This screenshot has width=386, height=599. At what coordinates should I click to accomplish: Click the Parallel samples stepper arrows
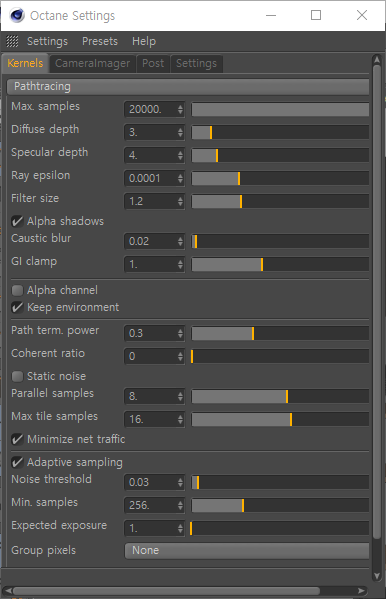point(180,397)
